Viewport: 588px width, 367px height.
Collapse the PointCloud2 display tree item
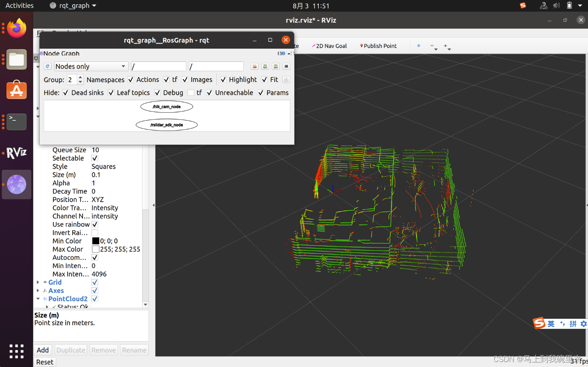point(38,299)
